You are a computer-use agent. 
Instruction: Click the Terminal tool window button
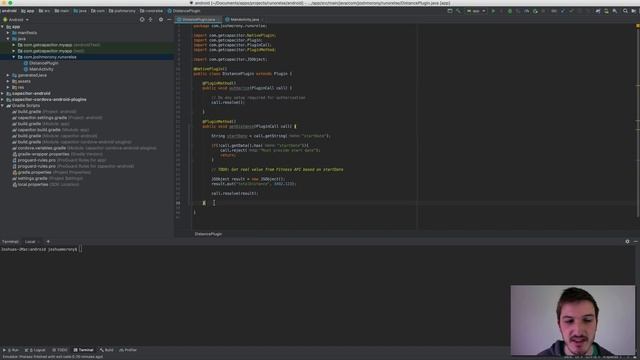[83, 350]
